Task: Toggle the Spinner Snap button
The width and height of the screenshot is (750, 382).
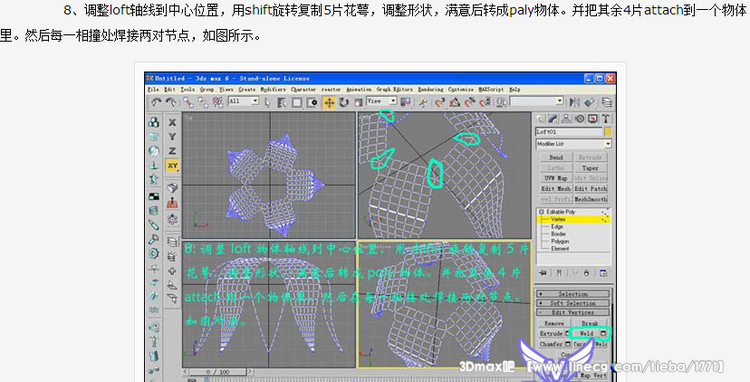Action: coord(485,102)
